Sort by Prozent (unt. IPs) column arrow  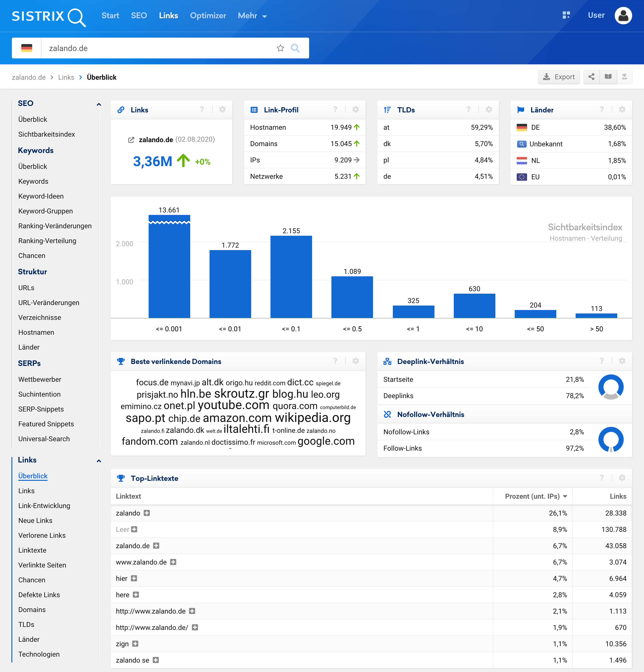[565, 496]
